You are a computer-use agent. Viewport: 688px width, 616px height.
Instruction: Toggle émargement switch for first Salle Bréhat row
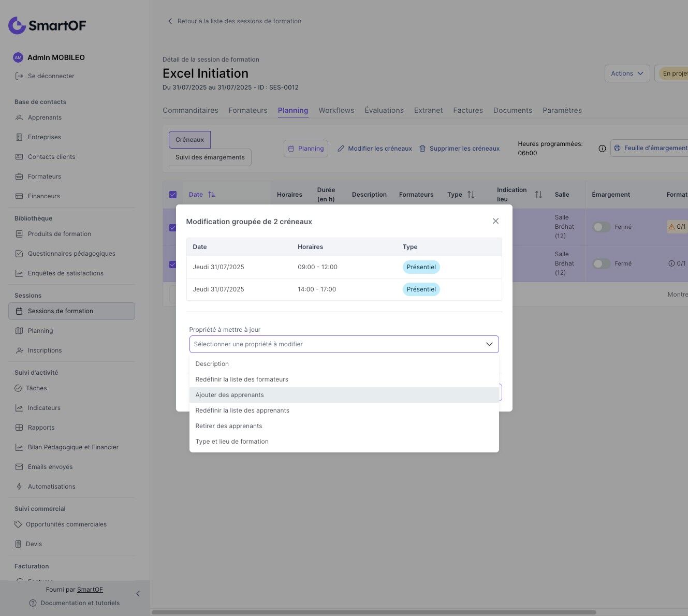click(602, 227)
